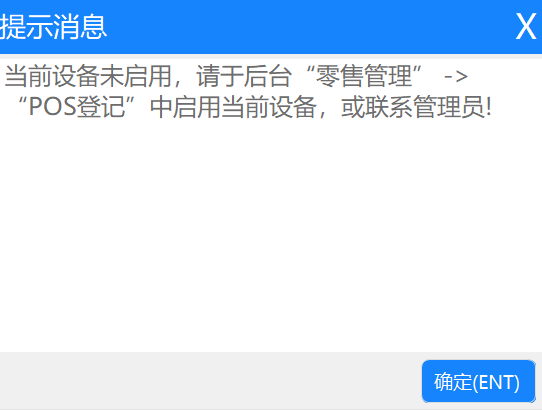Click the “零售管理” text in message
542x410 pixels.
click(364, 76)
